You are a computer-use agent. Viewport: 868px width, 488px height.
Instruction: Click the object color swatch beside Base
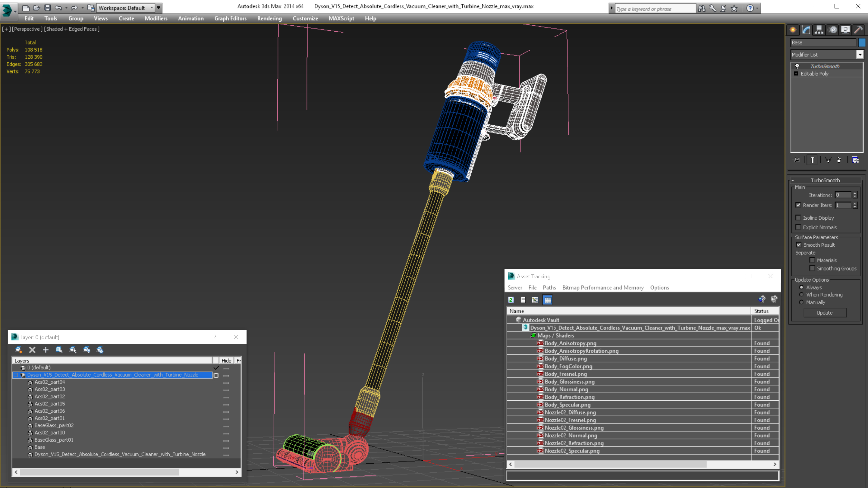pyautogui.click(x=862, y=42)
